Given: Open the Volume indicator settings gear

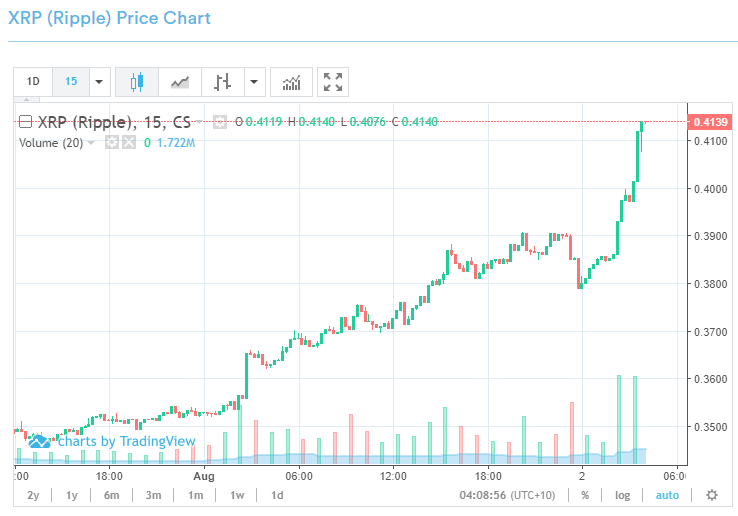Looking at the screenshot, I should pos(112,143).
